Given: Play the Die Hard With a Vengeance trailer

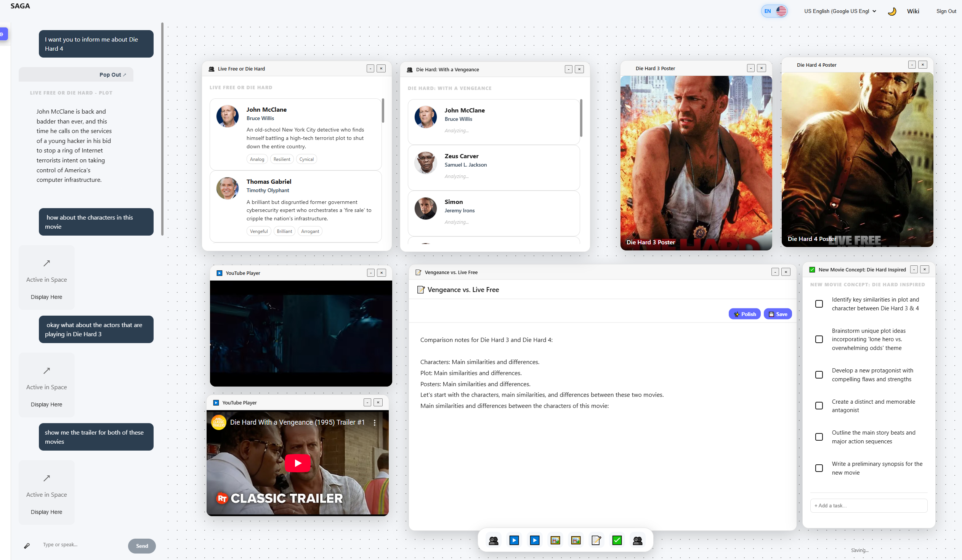Looking at the screenshot, I should coord(297,463).
